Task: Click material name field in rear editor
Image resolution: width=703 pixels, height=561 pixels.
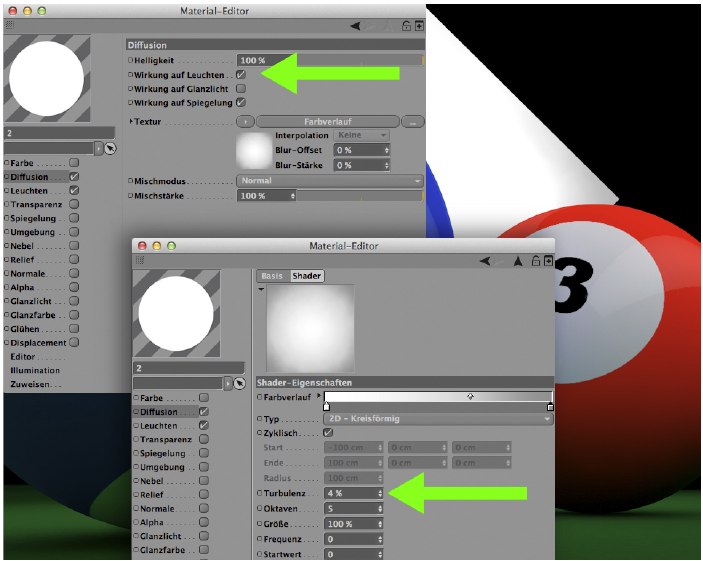Action: (x=60, y=133)
